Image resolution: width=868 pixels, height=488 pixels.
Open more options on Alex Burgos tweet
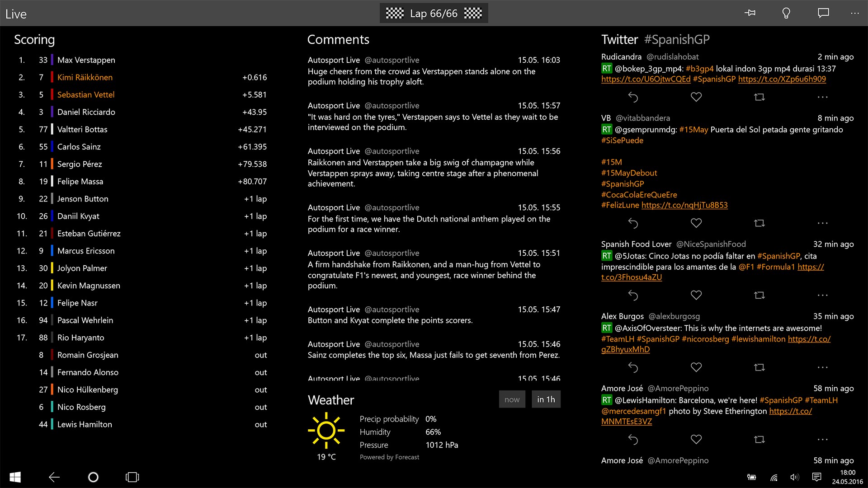(823, 367)
